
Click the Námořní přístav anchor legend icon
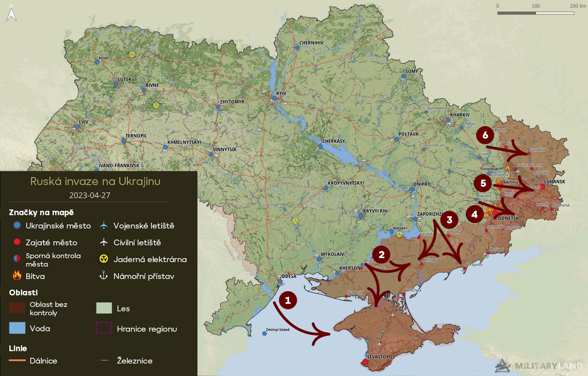coord(103,275)
